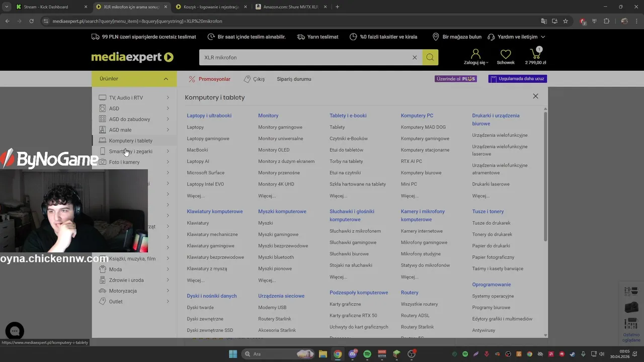
Task: Open the Bir mağaza bulun link
Action: coord(457,37)
